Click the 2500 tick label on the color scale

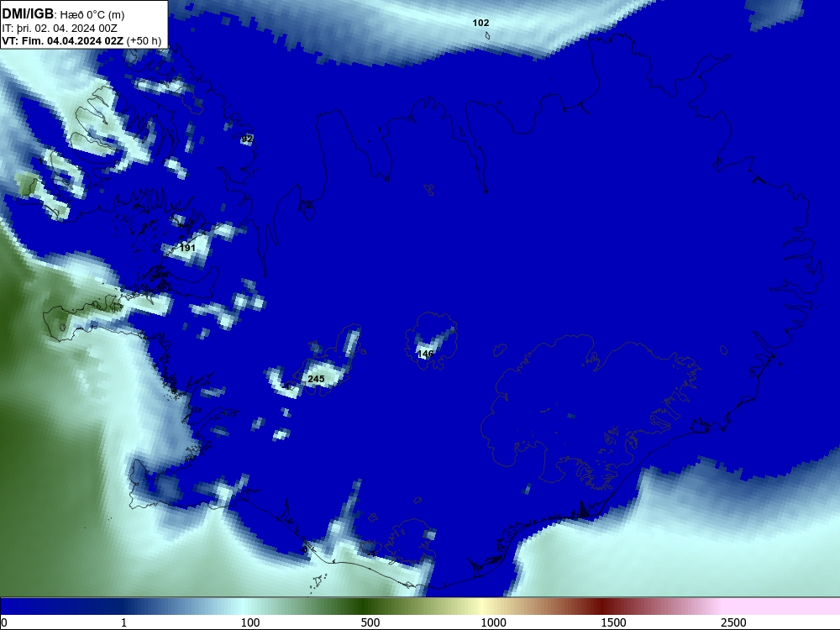[x=733, y=622]
